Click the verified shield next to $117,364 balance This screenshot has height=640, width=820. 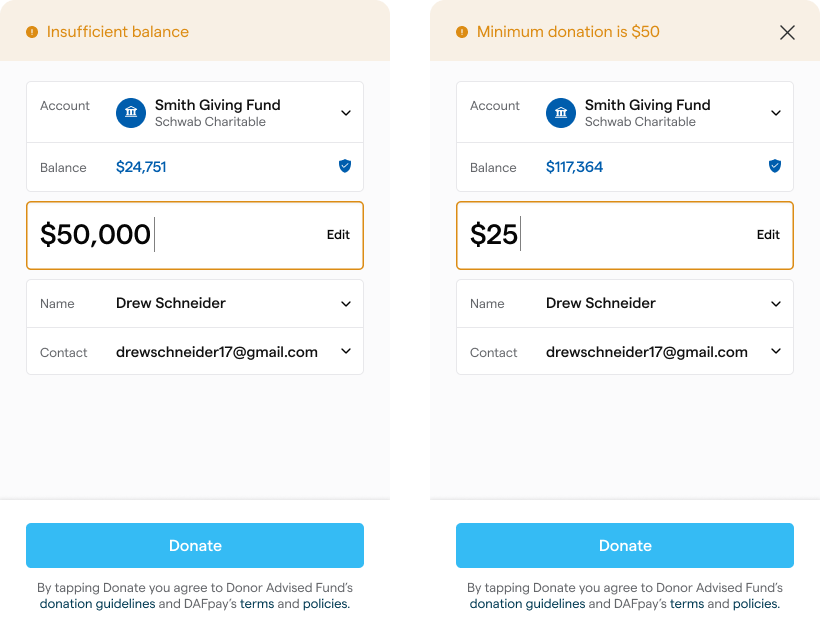pyautogui.click(x=775, y=166)
